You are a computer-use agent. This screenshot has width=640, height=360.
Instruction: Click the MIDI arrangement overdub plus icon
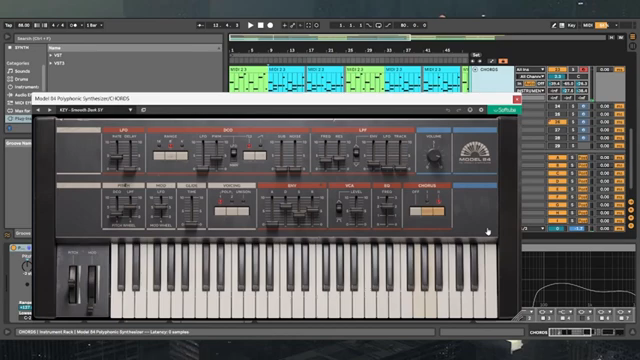(284, 25)
